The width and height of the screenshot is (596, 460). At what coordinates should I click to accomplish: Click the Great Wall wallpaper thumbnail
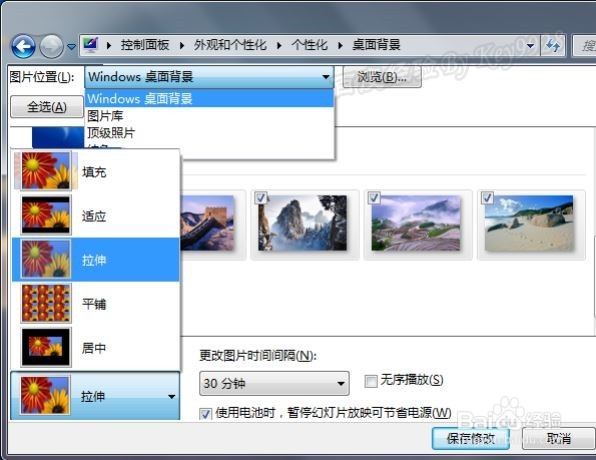pos(207,224)
